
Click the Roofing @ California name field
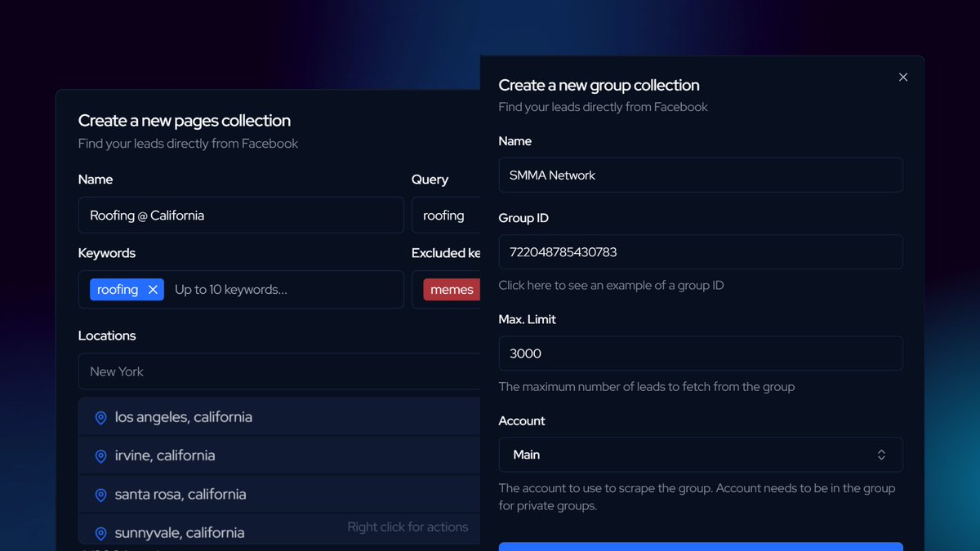(241, 216)
